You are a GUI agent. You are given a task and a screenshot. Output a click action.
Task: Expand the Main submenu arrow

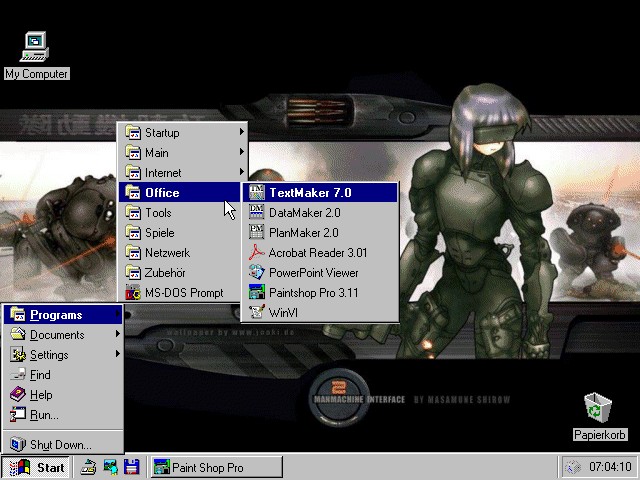tap(242, 152)
